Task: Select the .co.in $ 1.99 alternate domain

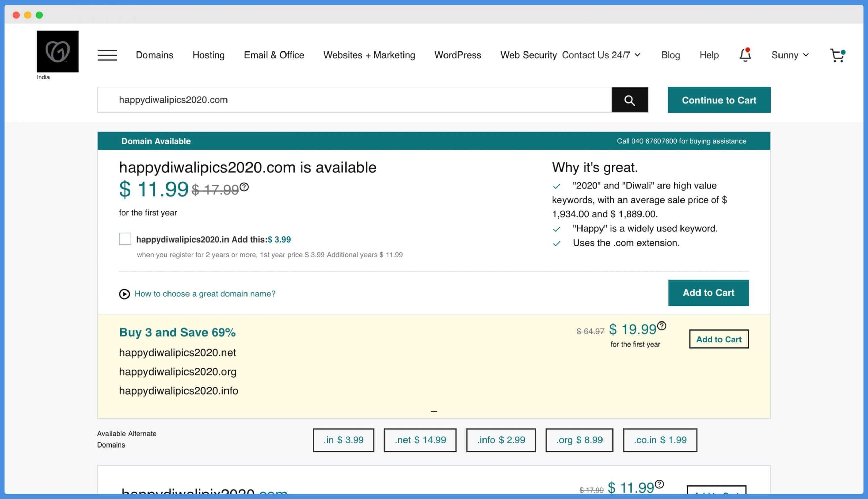Action: [x=660, y=440]
